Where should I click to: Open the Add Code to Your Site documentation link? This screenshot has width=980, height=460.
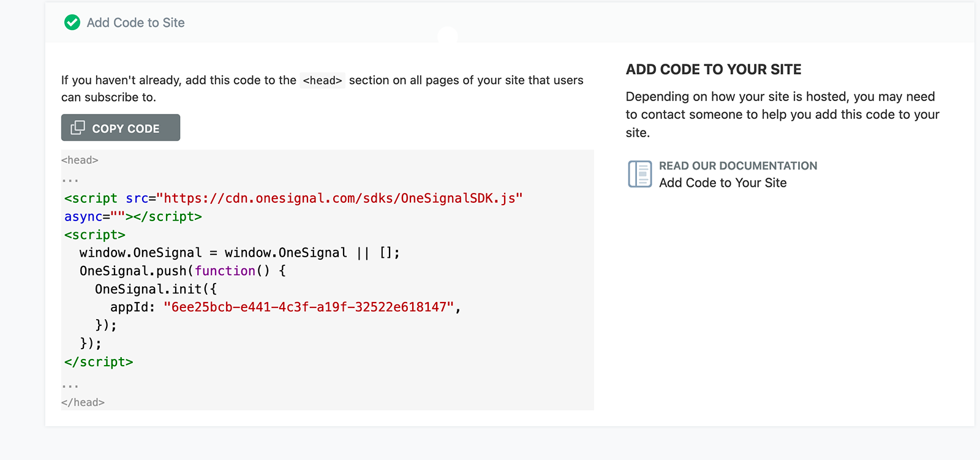click(x=723, y=183)
